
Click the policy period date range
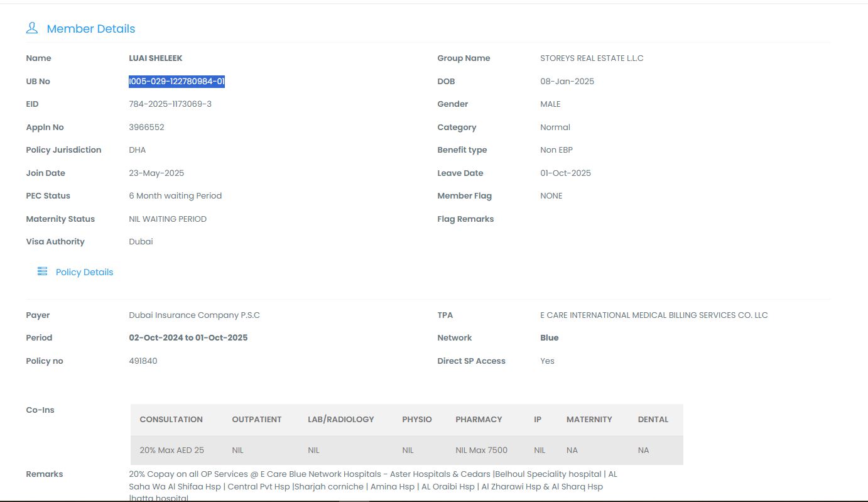[188, 338]
